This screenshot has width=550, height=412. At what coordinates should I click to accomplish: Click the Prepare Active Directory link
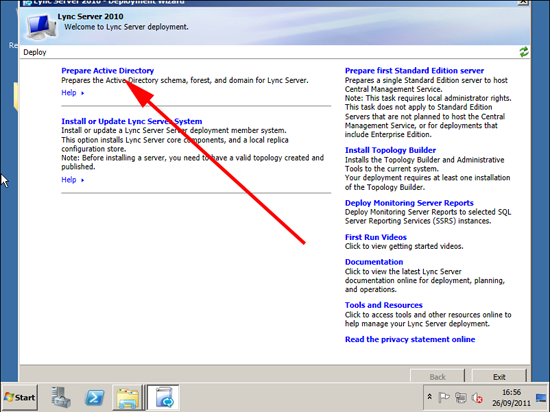pos(108,70)
